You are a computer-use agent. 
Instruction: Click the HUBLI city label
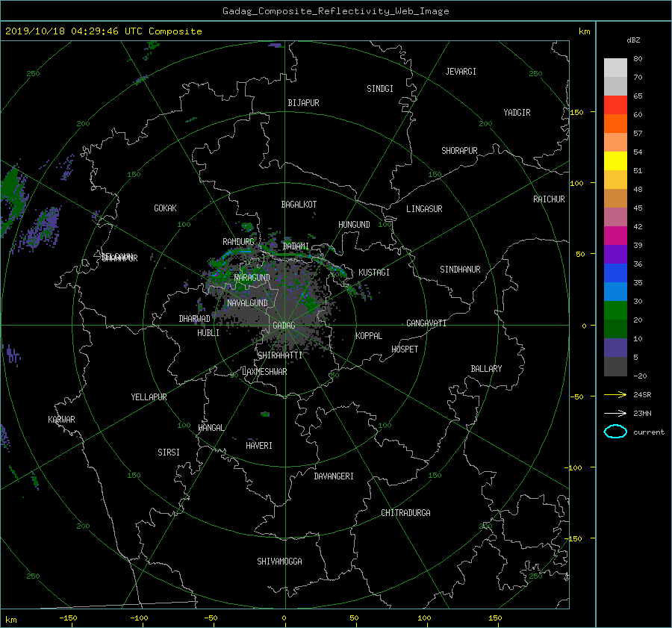click(208, 333)
